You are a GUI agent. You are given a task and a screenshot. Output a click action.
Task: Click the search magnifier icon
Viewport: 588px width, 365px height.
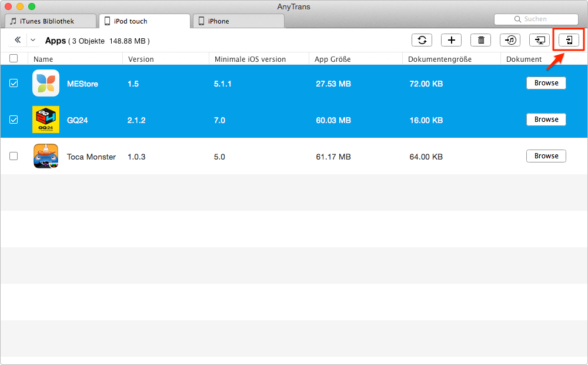pyautogui.click(x=517, y=19)
